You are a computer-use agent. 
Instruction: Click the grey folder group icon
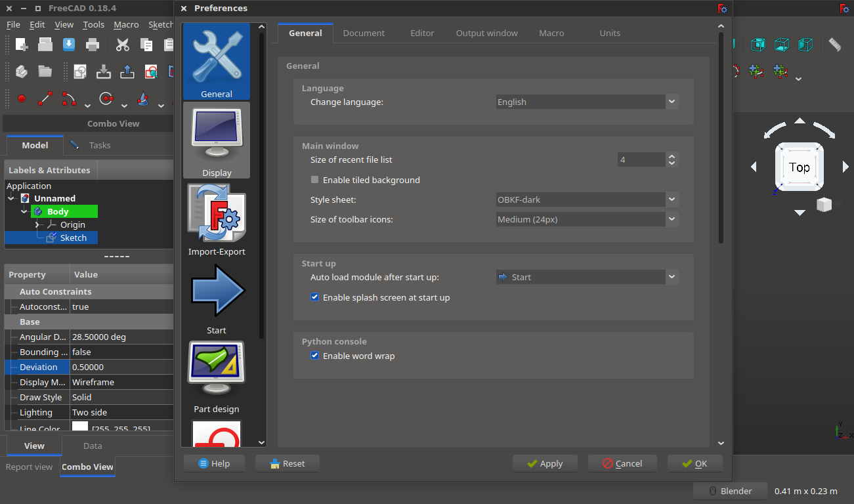pos(45,71)
